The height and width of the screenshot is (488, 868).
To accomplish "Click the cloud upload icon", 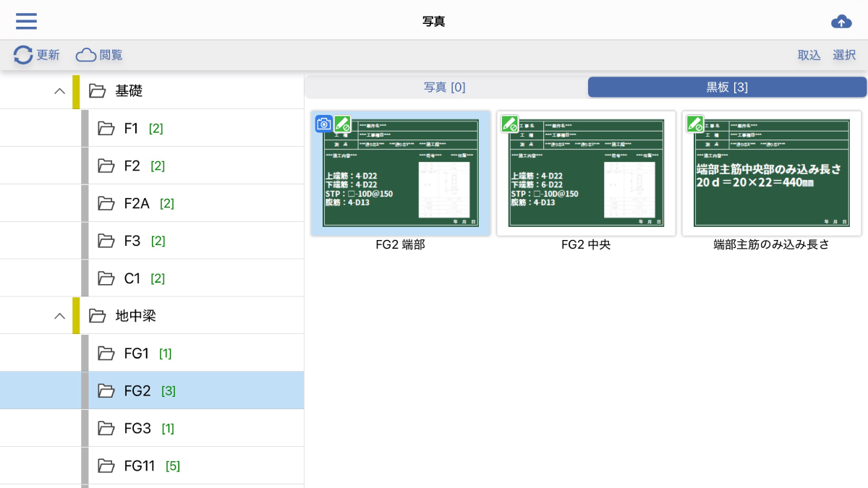I will click(x=841, y=22).
